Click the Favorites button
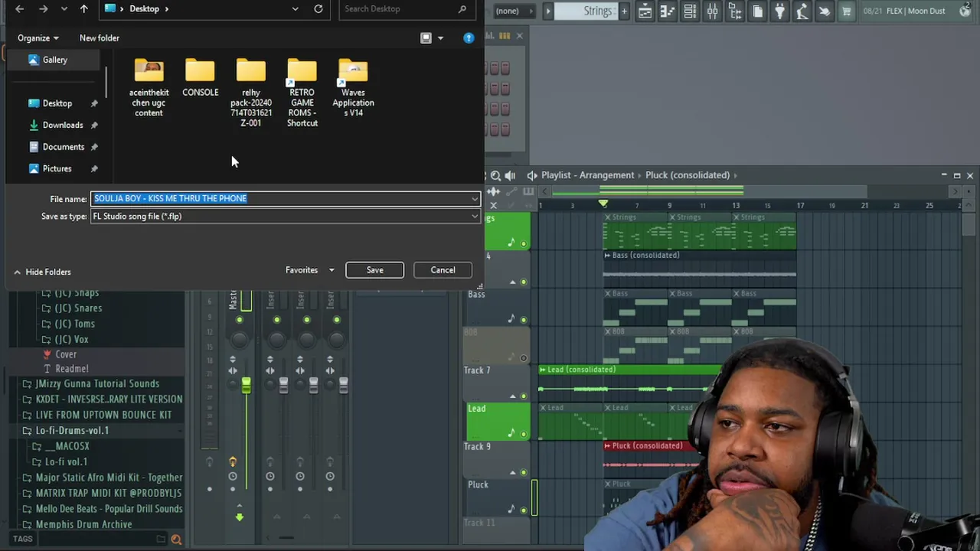Image resolution: width=980 pixels, height=551 pixels. tap(302, 270)
